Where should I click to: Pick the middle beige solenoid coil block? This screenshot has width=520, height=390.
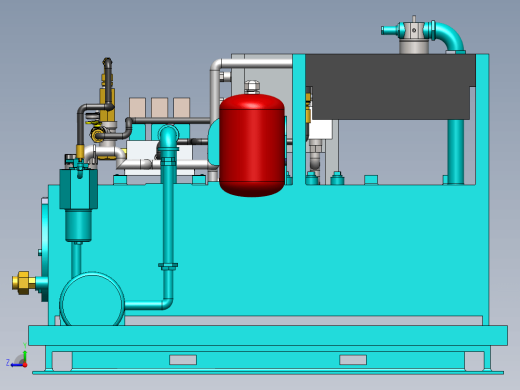click(x=159, y=107)
